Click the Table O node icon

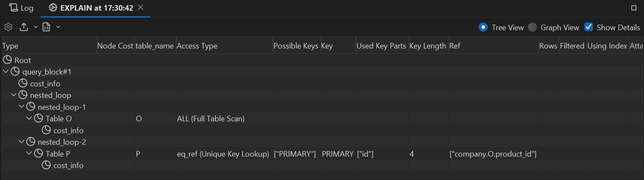click(39, 119)
